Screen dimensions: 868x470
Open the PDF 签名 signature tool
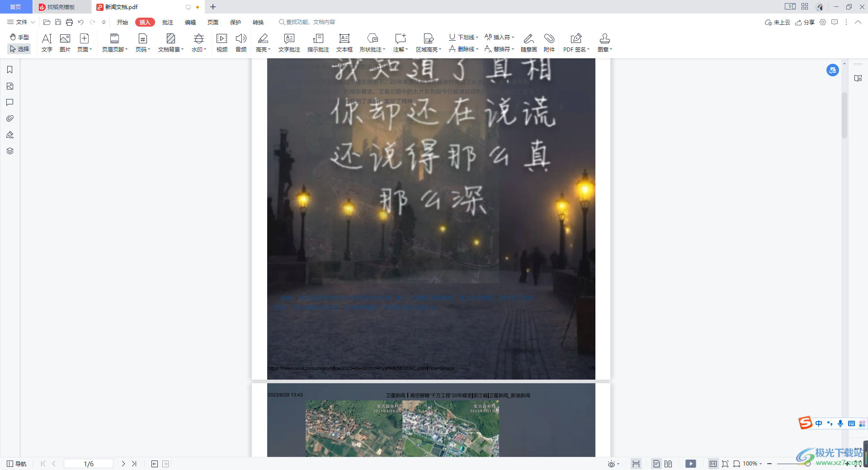pos(576,43)
